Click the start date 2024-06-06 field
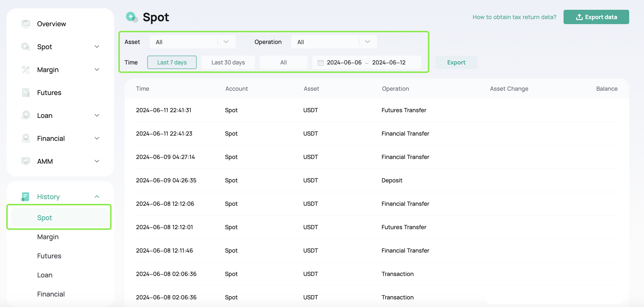The width and height of the screenshot is (644, 307). point(344,63)
